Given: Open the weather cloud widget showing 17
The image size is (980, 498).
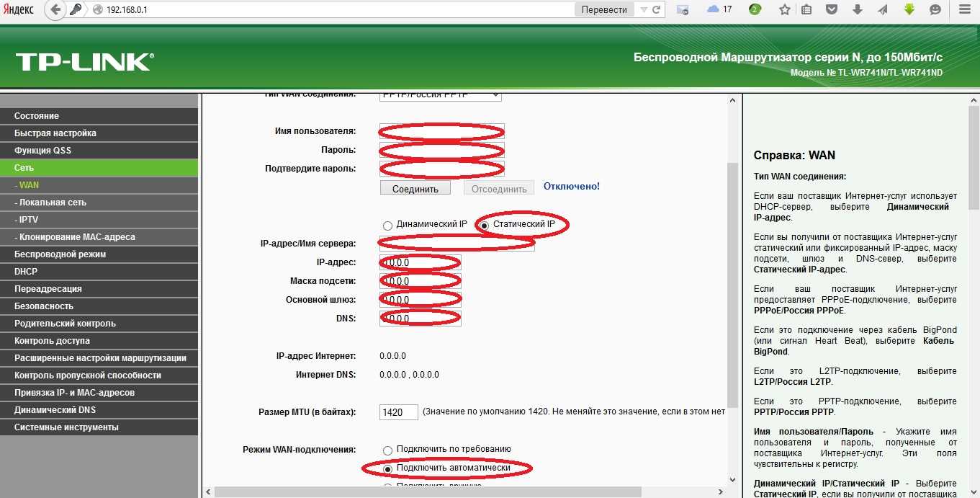Looking at the screenshot, I should click(x=719, y=9).
